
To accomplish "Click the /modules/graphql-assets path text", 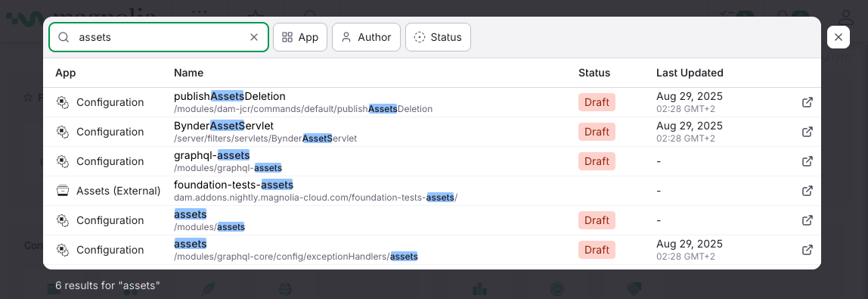I will [228, 168].
